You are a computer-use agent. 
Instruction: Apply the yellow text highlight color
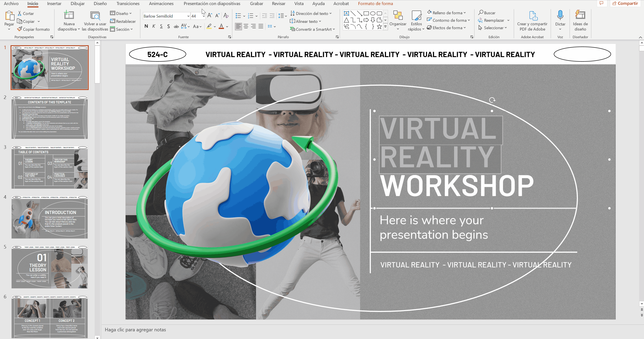(x=209, y=26)
